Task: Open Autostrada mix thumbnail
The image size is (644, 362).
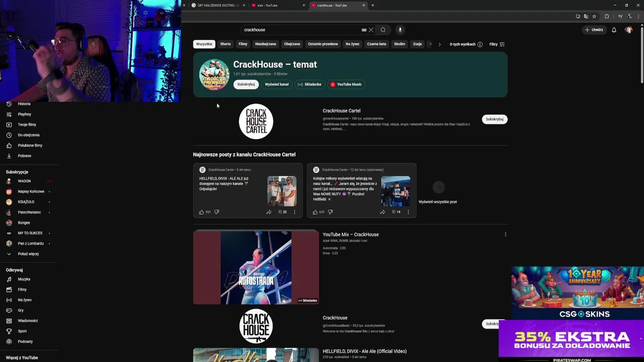Action: coord(256,267)
